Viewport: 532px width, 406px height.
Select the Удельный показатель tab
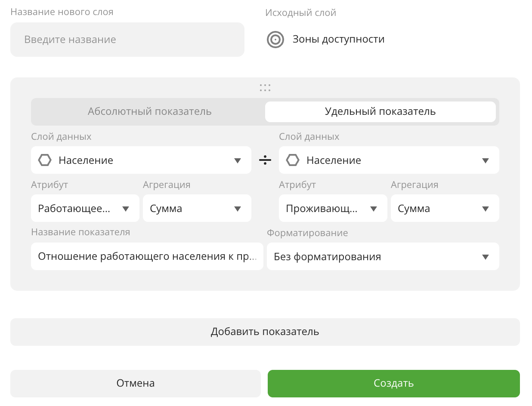(380, 112)
